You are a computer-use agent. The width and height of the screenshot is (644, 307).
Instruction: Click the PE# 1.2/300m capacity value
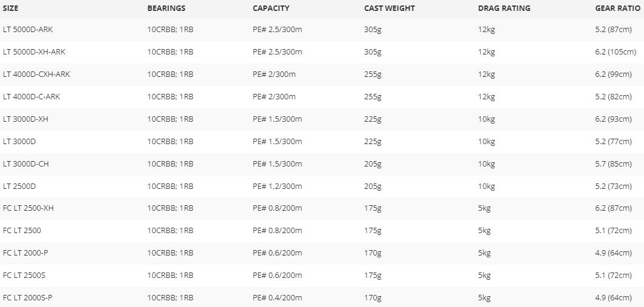(x=277, y=186)
